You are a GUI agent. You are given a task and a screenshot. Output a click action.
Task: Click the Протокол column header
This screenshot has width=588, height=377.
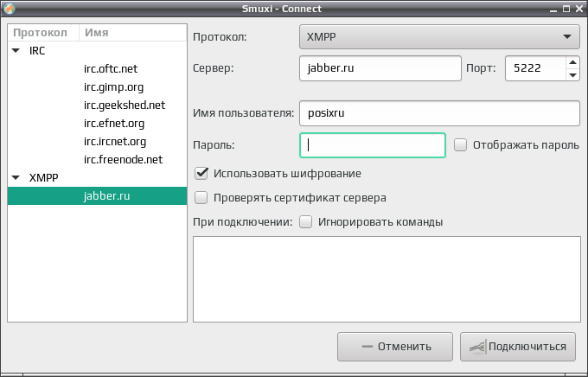click(43, 33)
